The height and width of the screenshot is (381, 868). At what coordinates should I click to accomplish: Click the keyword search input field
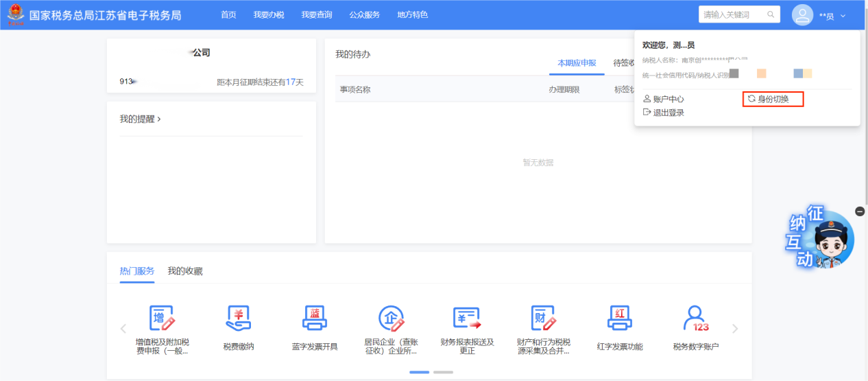tap(734, 14)
